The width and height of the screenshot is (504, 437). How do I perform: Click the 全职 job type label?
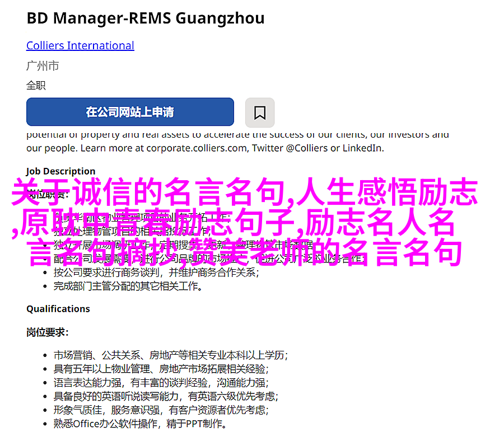(x=36, y=86)
